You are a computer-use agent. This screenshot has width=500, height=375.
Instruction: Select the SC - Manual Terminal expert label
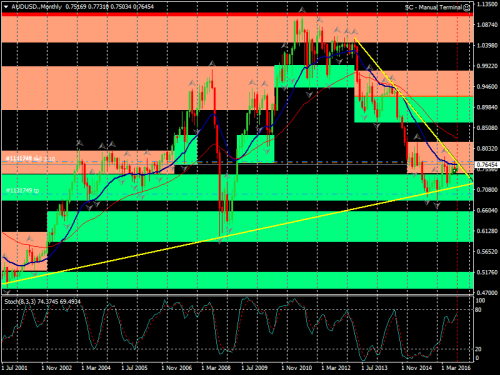434,7
